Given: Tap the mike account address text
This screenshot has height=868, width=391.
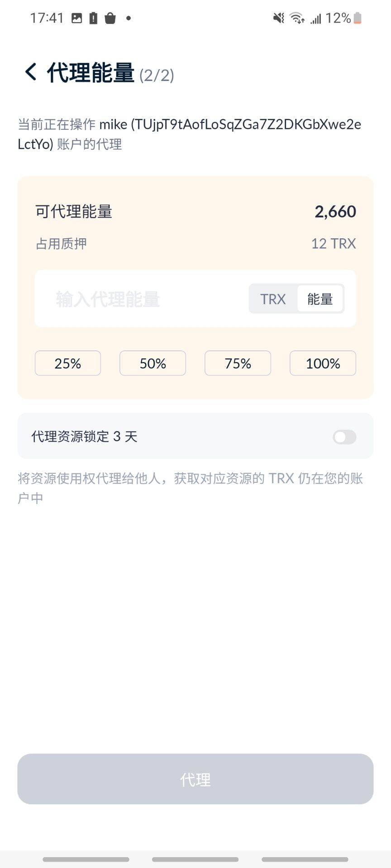Looking at the screenshot, I should (x=190, y=134).
